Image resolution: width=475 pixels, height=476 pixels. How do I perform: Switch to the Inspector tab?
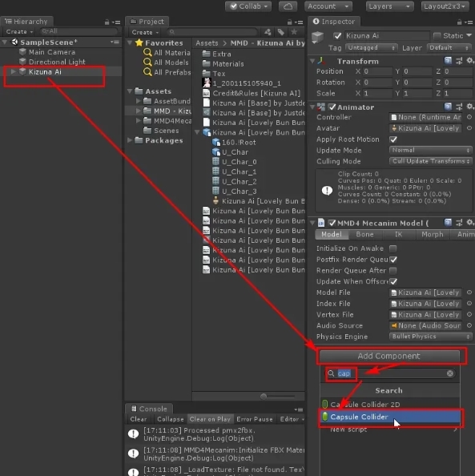coord(335,22)
